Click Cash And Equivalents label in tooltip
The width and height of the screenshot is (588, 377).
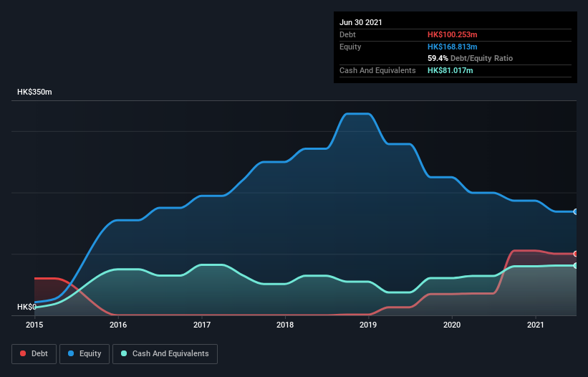(x=377, y=70)
